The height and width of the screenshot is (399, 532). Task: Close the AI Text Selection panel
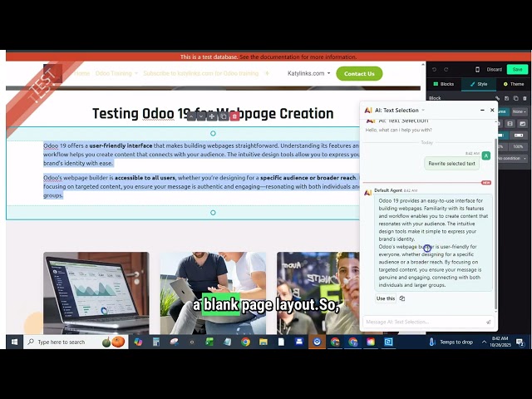pos(492,111)
